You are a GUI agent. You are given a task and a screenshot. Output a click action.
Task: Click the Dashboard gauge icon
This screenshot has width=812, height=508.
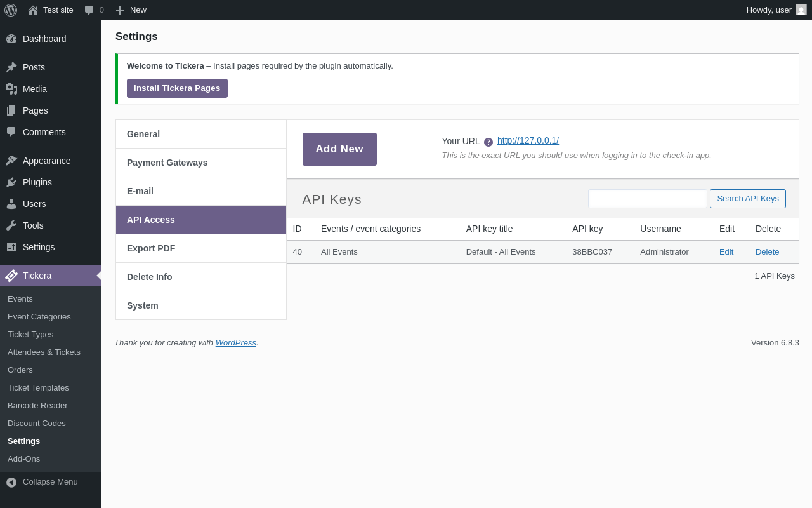coord(11,39)
